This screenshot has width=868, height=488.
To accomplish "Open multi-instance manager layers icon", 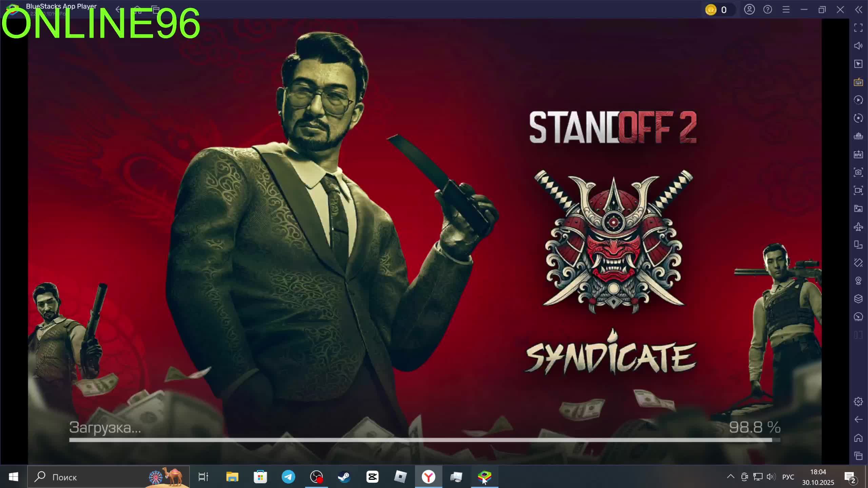I will (858, 299).
